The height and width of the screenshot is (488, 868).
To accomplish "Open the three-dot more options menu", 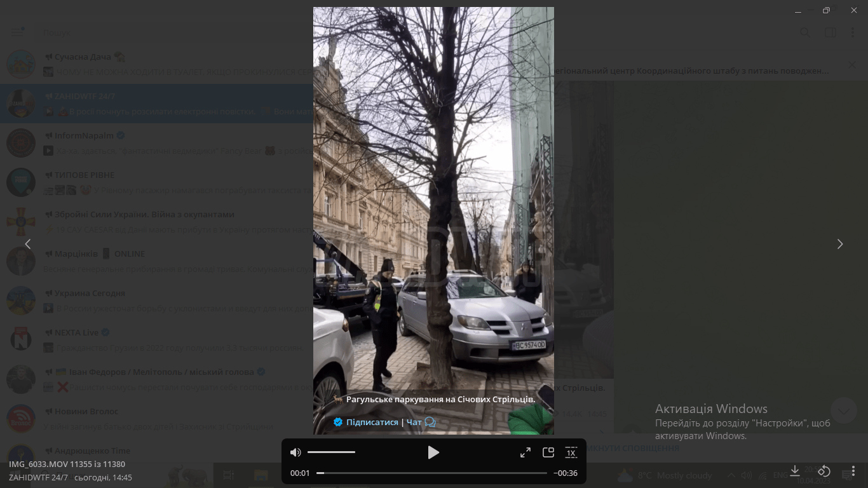I will [853, 472].
